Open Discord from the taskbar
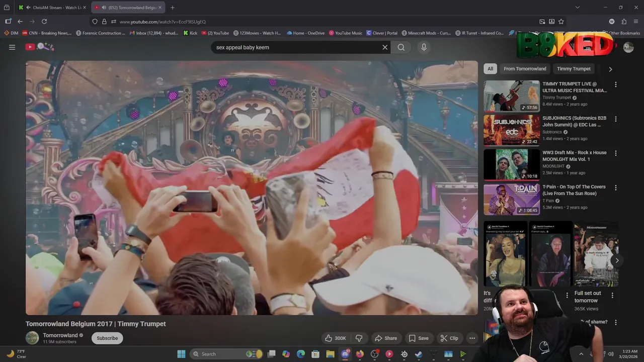 [x=345, y=354]
